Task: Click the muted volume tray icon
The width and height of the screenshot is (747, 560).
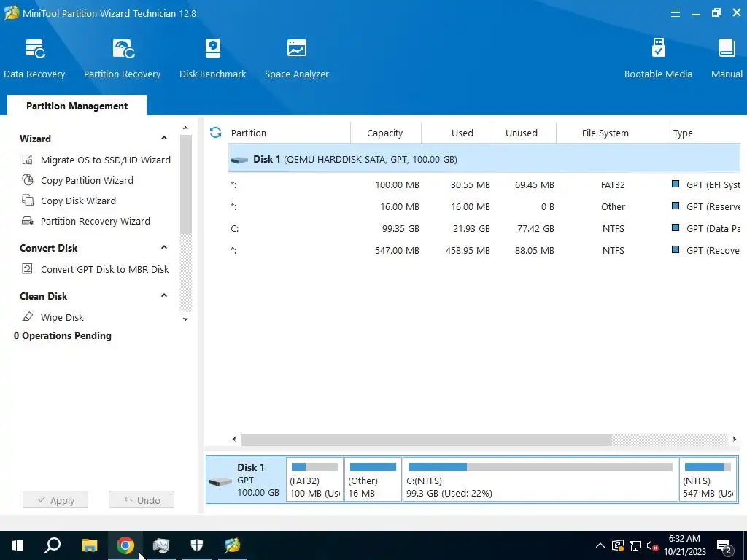Action: point(652,545)
